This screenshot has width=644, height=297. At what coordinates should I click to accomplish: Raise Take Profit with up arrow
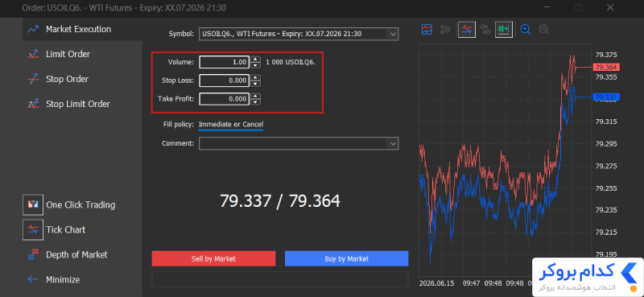pos(255,96)
